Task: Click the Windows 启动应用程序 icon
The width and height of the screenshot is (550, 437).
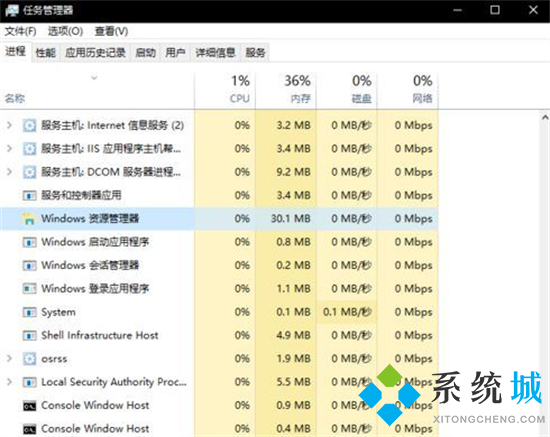Action: pyautogui.click(x=29, y=242)
